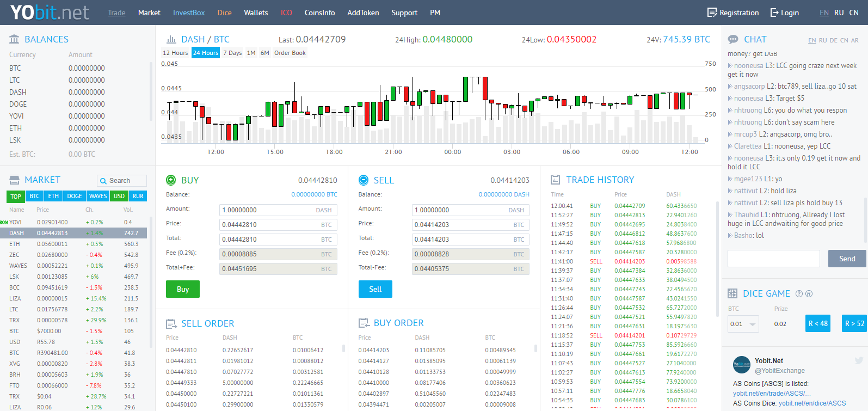Click the Balances bank icon
Screen dimensions: 868x411
click(x=14, y=39)
